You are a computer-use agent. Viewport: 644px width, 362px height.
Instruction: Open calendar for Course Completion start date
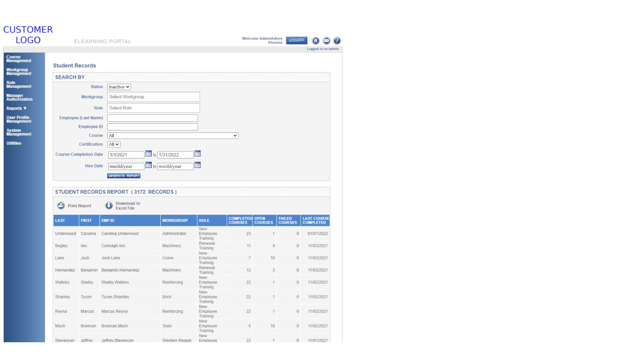point(148,154)
